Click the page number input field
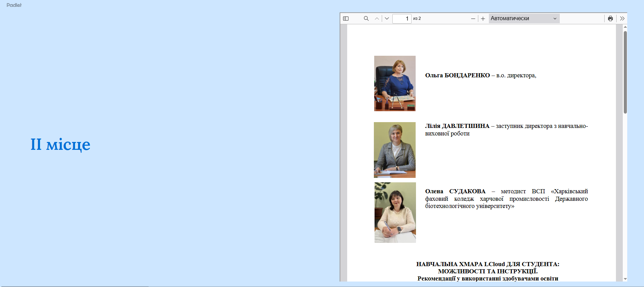This screenshot has width=644, height=287. click(402, 18)
